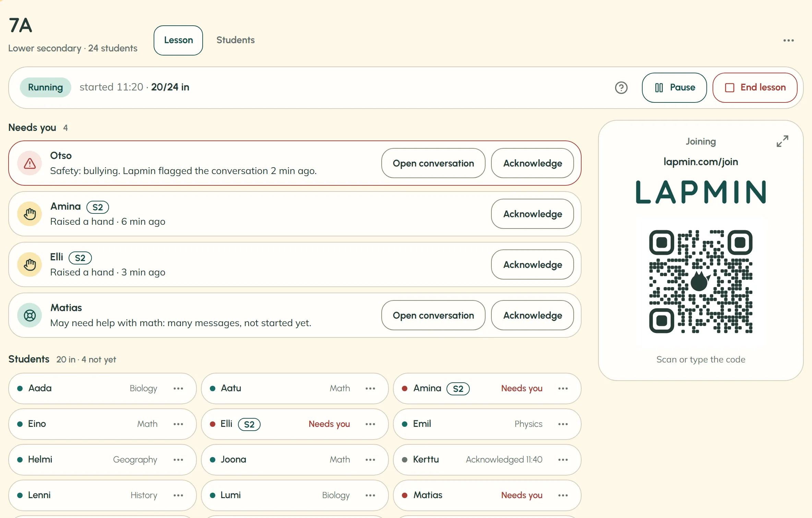Click the End lesson button

pyautogui.click(x=755, y=88)
